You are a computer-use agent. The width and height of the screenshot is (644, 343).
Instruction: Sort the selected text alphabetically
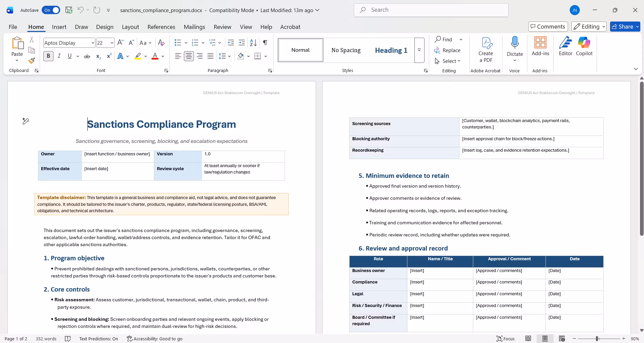click(253, 43)
